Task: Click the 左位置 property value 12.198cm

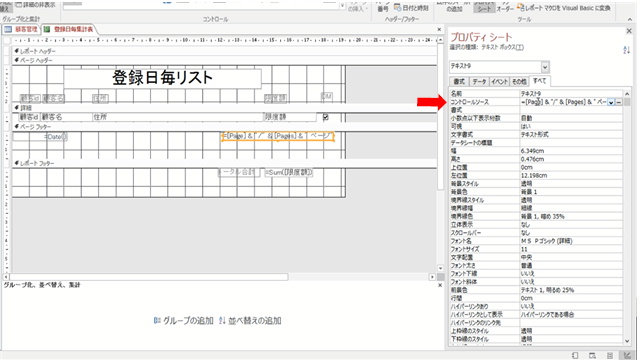Action: 571,176
